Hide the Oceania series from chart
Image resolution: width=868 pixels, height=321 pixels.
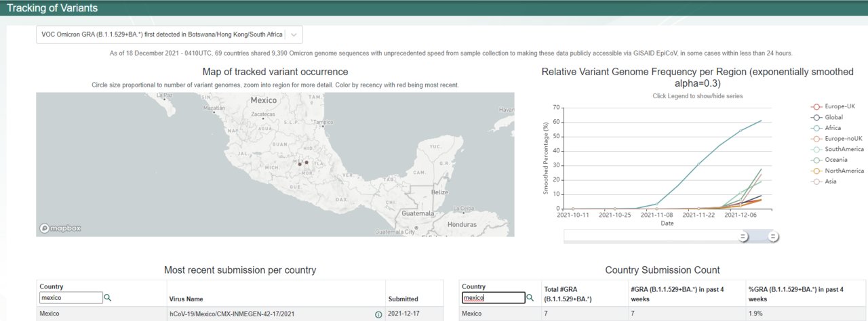click(x=835, y=160)
